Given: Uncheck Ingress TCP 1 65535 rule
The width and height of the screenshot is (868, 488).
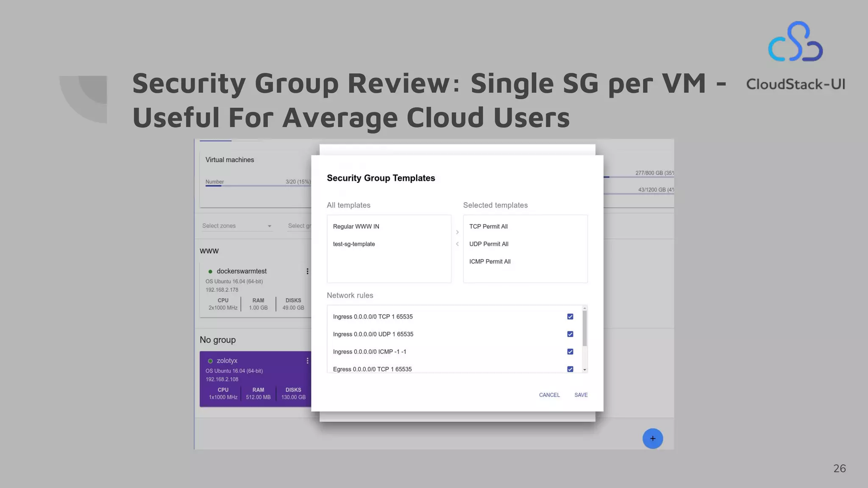Looking at the screenshot, I should (570, 316).
